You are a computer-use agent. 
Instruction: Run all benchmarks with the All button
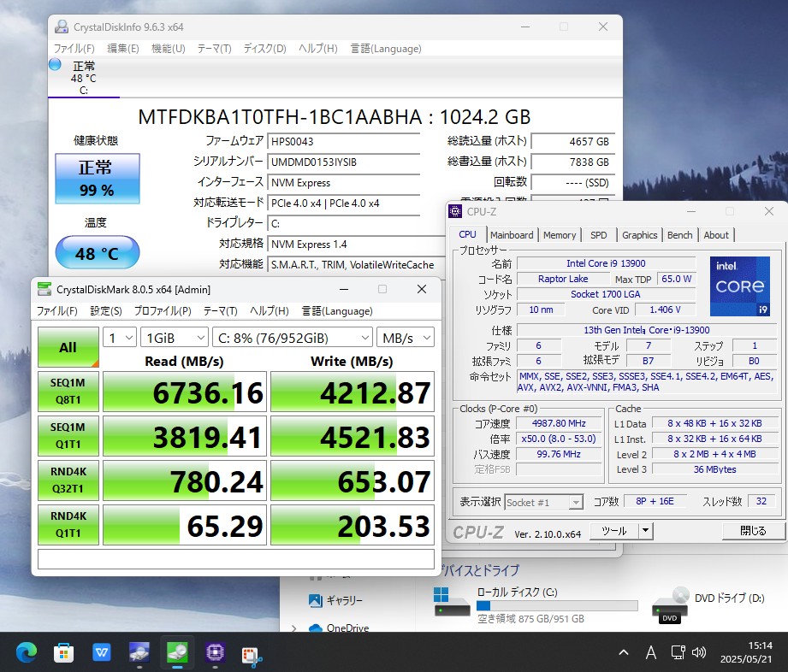[68, 347]
